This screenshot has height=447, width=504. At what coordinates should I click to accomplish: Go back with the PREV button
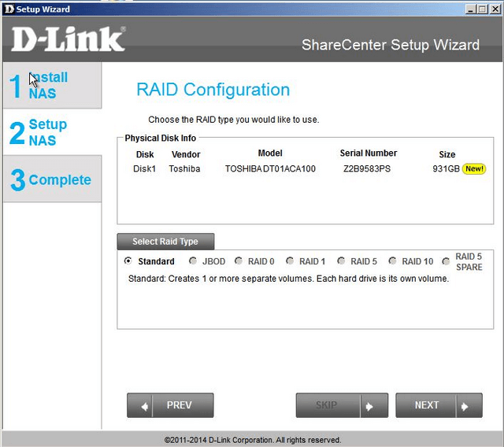point(170,405)
